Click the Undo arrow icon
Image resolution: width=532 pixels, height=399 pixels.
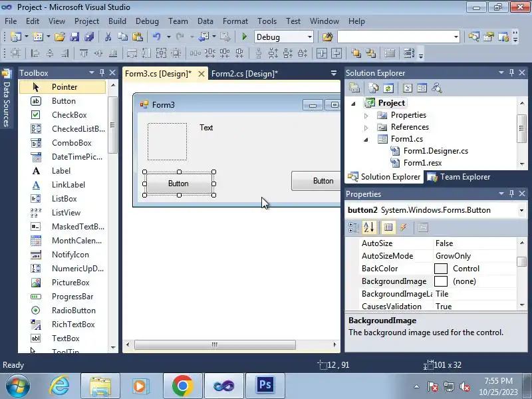click(x=156, y=37)
